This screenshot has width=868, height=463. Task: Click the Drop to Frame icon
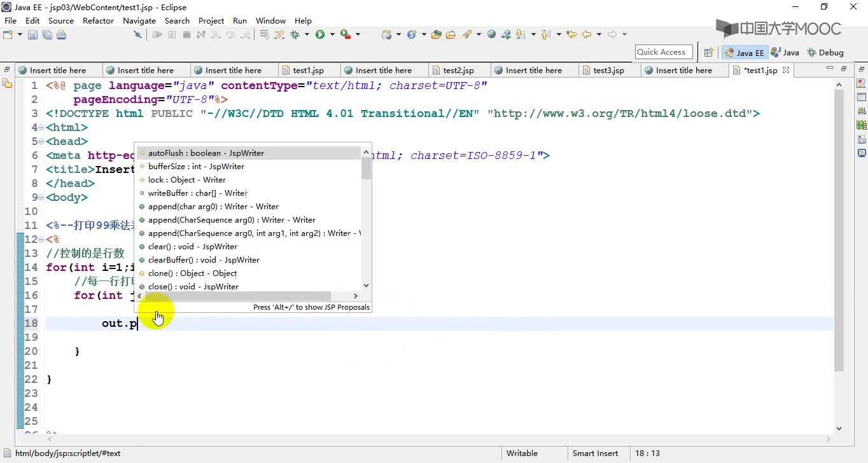coord(263,34)
